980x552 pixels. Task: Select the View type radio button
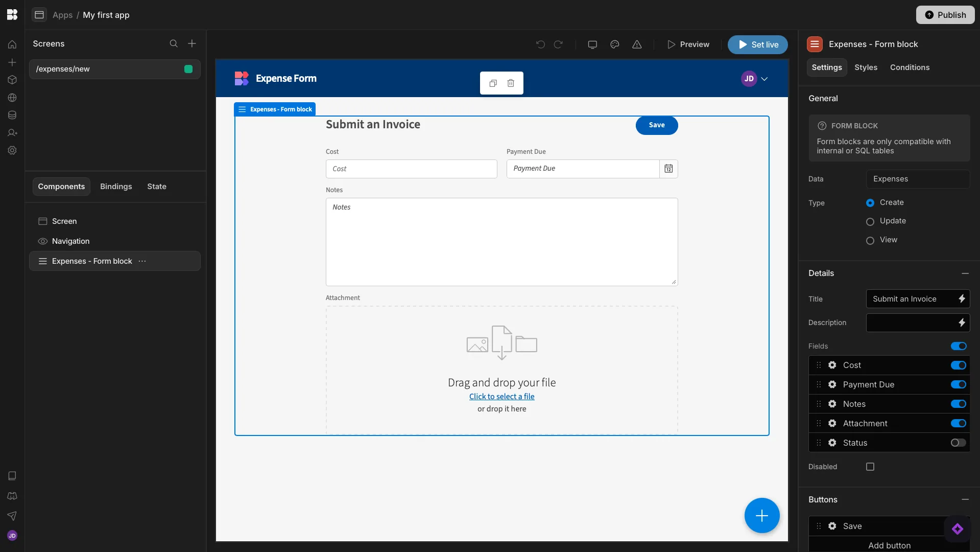870,240
